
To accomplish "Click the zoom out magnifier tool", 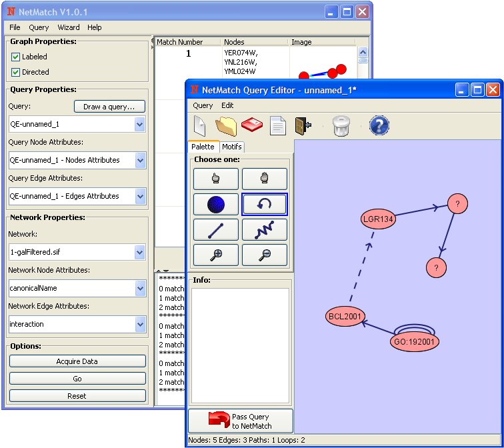I will pos(264,255).
